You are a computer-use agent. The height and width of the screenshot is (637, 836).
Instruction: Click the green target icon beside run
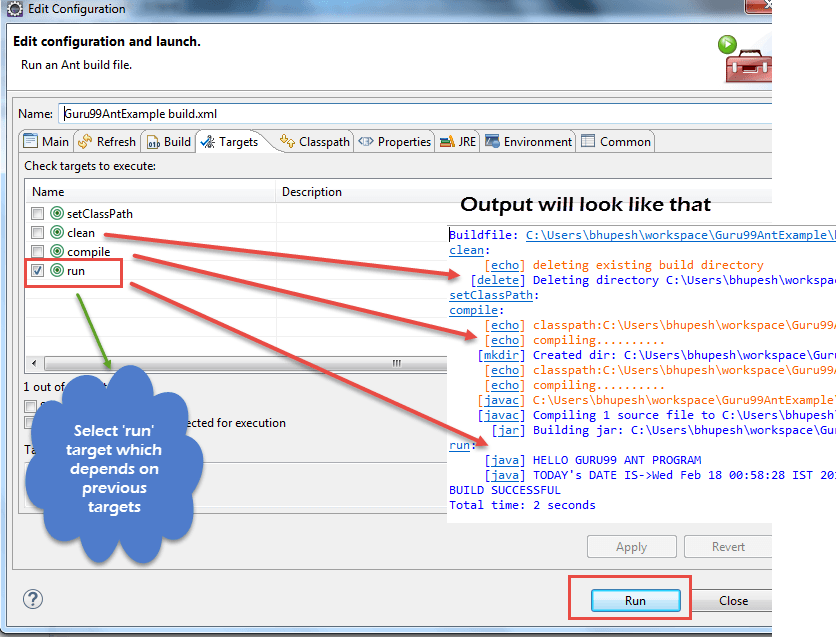(x=57, y=271)
